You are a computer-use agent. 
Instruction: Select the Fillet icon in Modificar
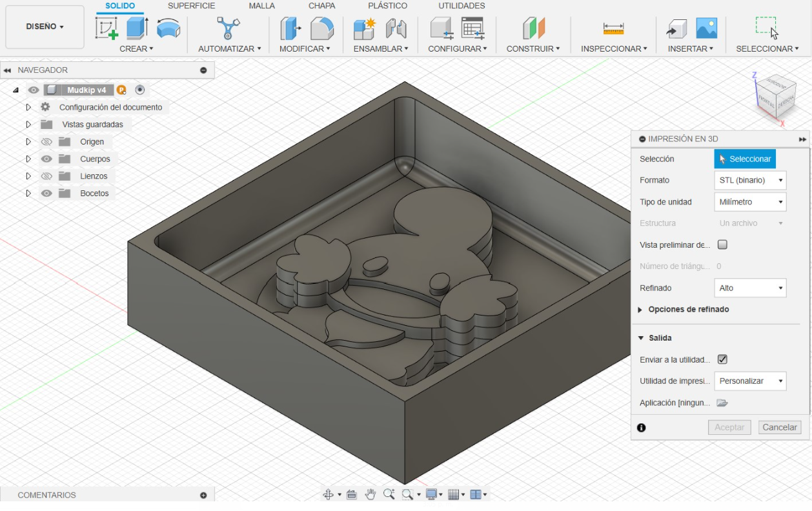321,28
